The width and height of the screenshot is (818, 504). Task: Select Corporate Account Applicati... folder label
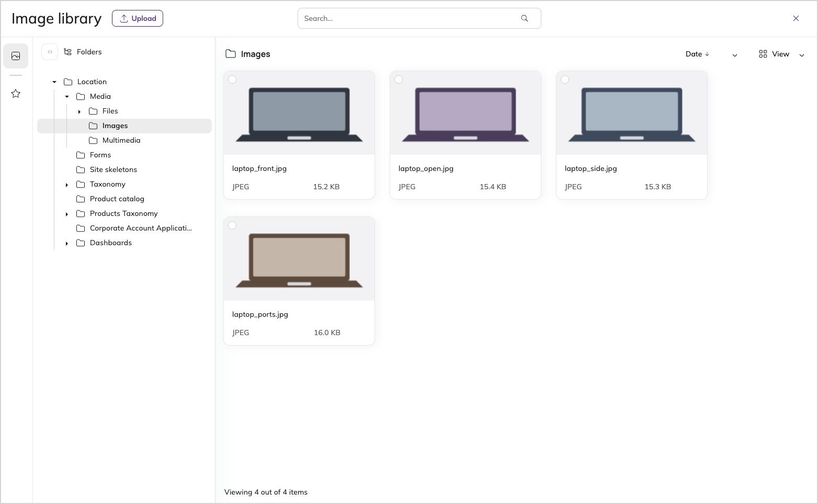point(141,228)
